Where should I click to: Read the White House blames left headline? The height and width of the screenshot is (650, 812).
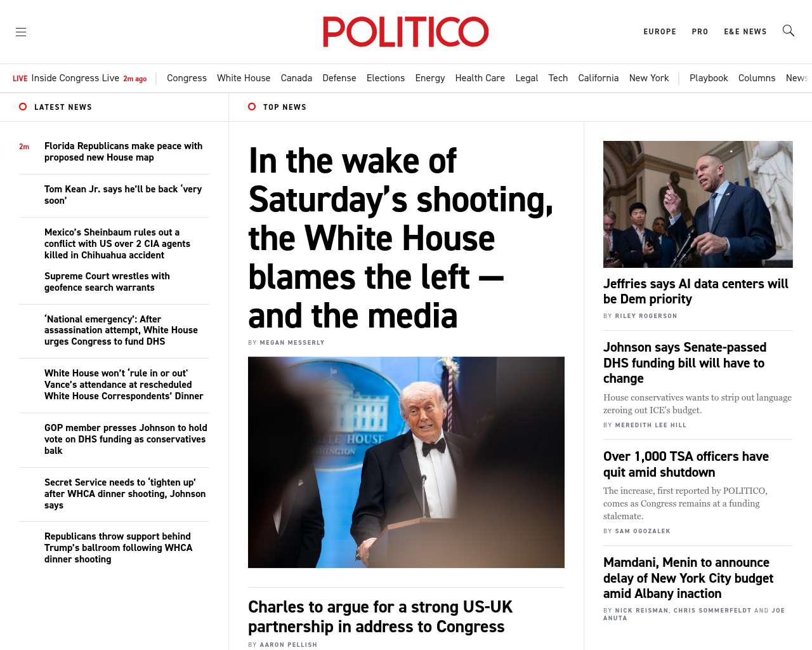click(x=401, y=238)
